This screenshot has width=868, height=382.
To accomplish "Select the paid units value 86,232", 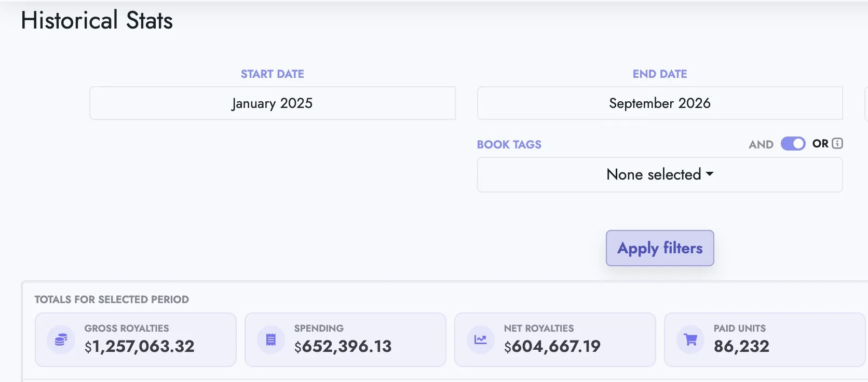I will [741, 346].
